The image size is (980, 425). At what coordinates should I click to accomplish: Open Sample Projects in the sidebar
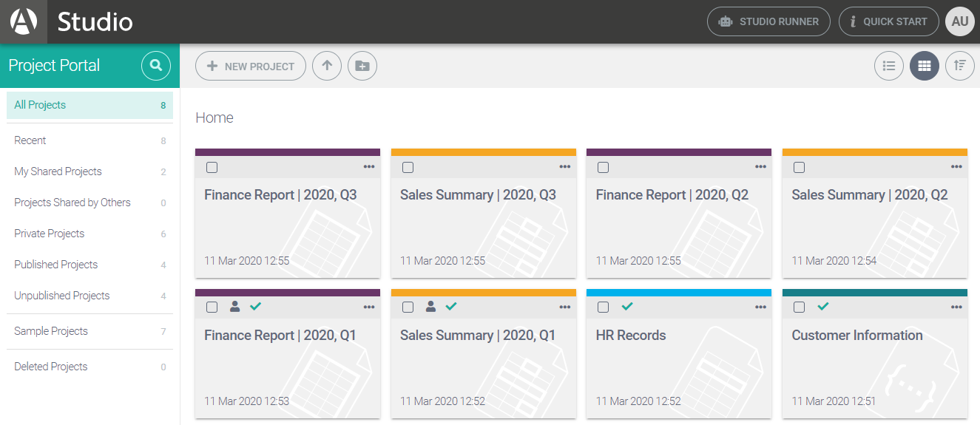coord(51,331)
